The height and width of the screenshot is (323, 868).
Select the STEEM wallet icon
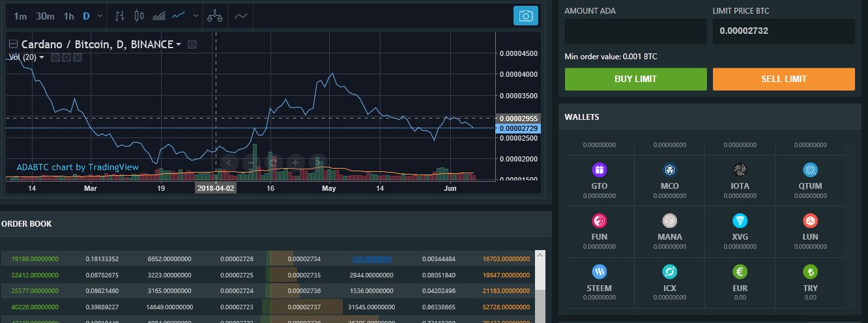click(x=599, y=272)
